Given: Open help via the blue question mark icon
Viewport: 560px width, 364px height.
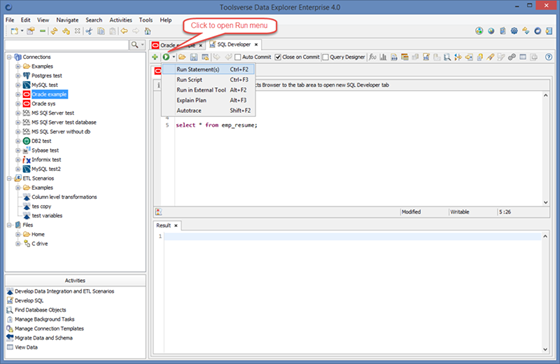Looking at the screenshot, I should click(549, 57).
